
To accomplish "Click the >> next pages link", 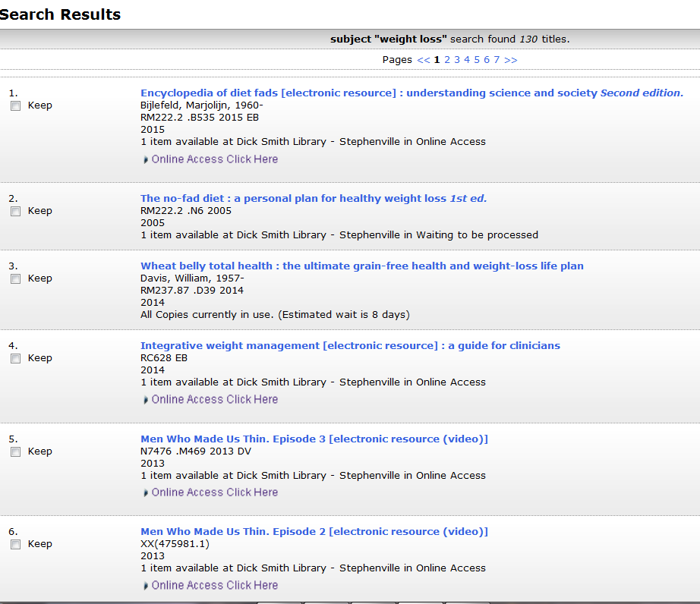I will (x=511, y=60).
